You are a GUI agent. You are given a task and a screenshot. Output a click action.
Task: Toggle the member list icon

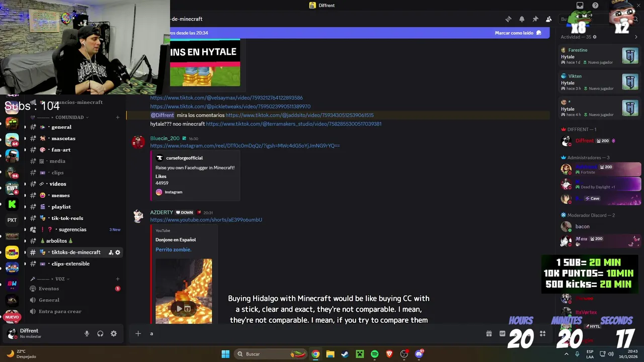(x=549, y=19)
